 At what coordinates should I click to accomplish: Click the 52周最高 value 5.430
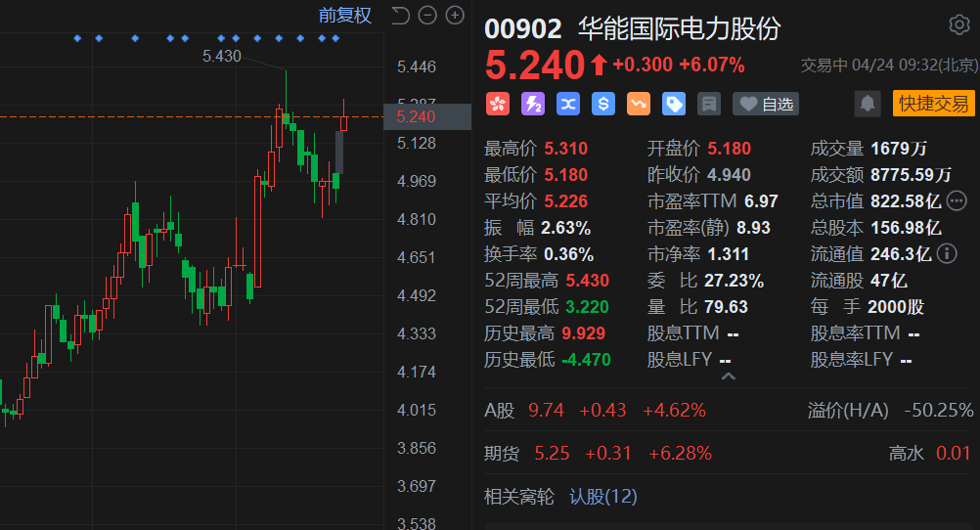[x=588, y=281]
